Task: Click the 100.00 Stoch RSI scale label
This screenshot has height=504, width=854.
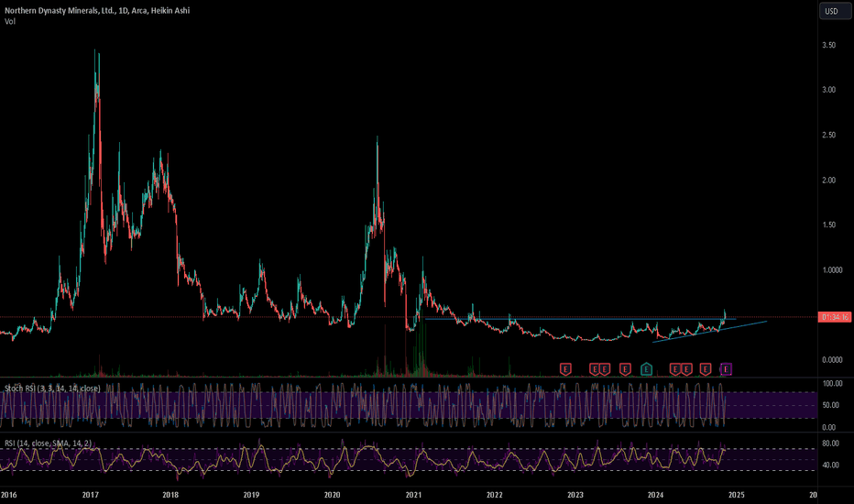Action: coord(832,384)
